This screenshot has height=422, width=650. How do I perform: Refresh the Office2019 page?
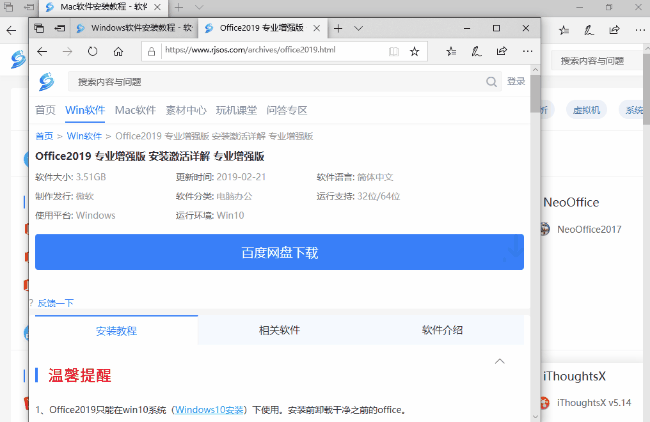tap(92, 51)
